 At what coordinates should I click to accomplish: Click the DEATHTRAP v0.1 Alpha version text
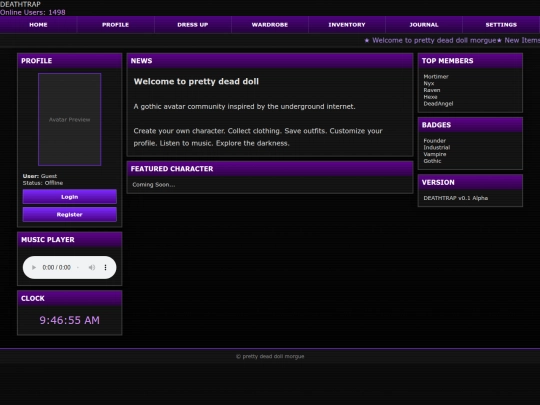[x=456, y=198]
